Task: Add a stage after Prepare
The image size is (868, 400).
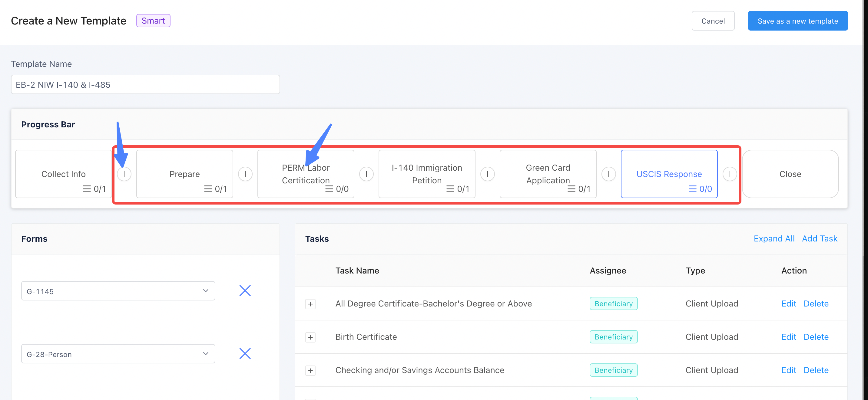Action: point(245,174)
